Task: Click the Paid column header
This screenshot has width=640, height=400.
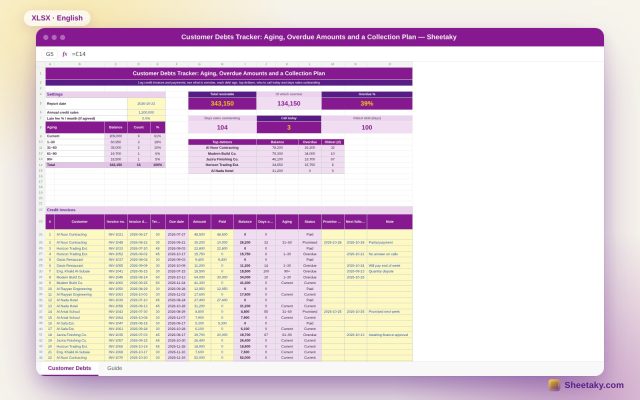Action: pos(222,222)
